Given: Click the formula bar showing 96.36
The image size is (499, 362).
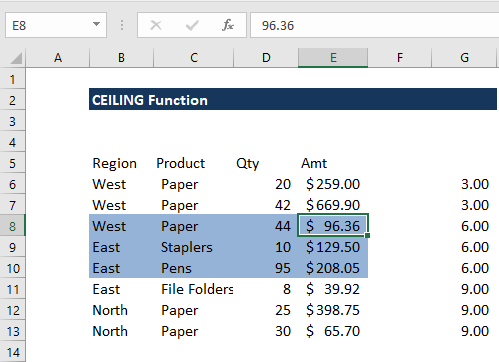Looking at the screenshot, I should (375, 25).
